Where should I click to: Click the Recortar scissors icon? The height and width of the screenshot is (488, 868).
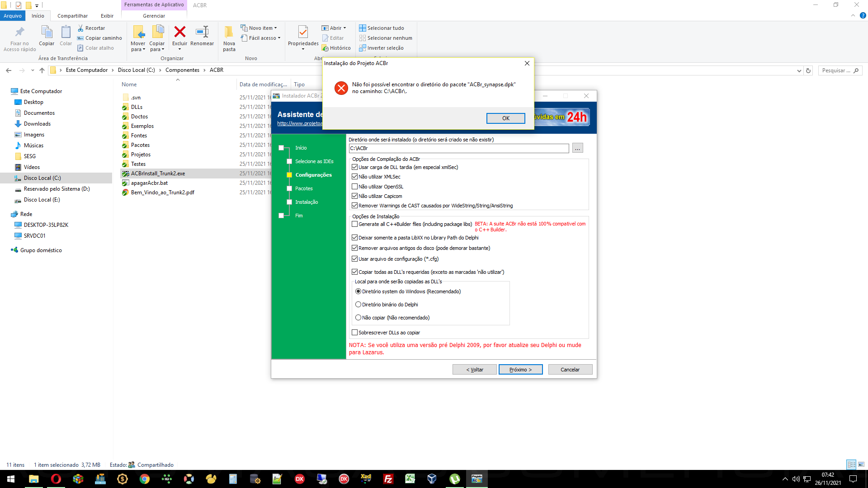(80, 28)
